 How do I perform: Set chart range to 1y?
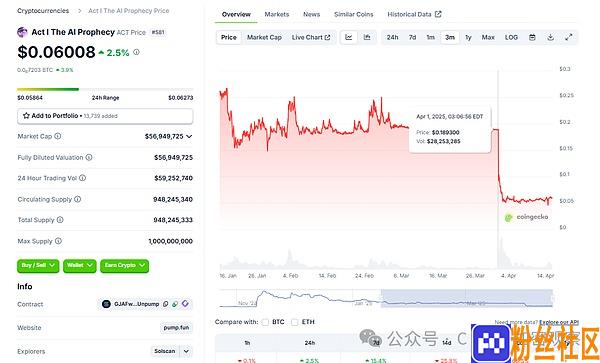click(x=468, y=37)
